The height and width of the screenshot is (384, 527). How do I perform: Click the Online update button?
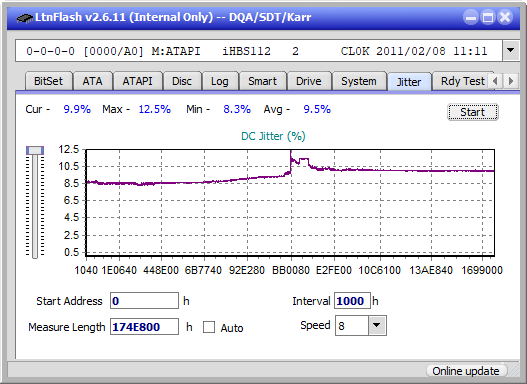[x=465, y=371]
